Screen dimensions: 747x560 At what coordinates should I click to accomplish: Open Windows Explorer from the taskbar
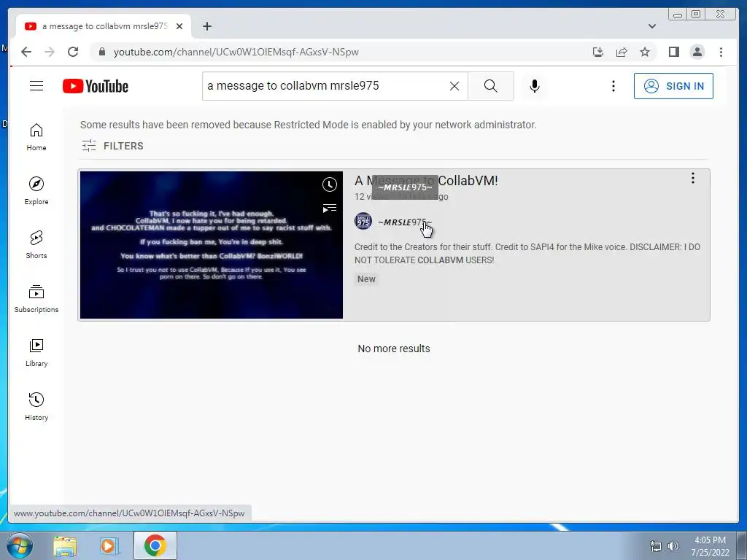pyautogui.click(x=65, y=546)
